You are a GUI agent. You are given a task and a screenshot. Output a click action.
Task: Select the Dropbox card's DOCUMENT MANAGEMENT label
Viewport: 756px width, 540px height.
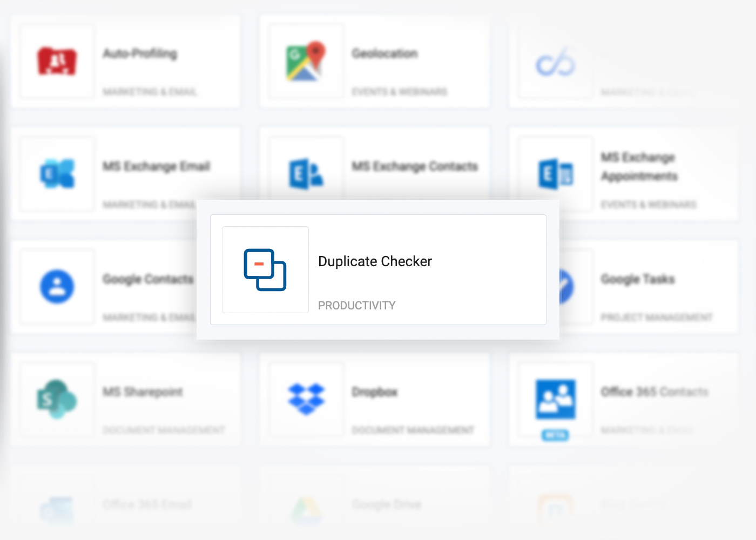(414, 430)
